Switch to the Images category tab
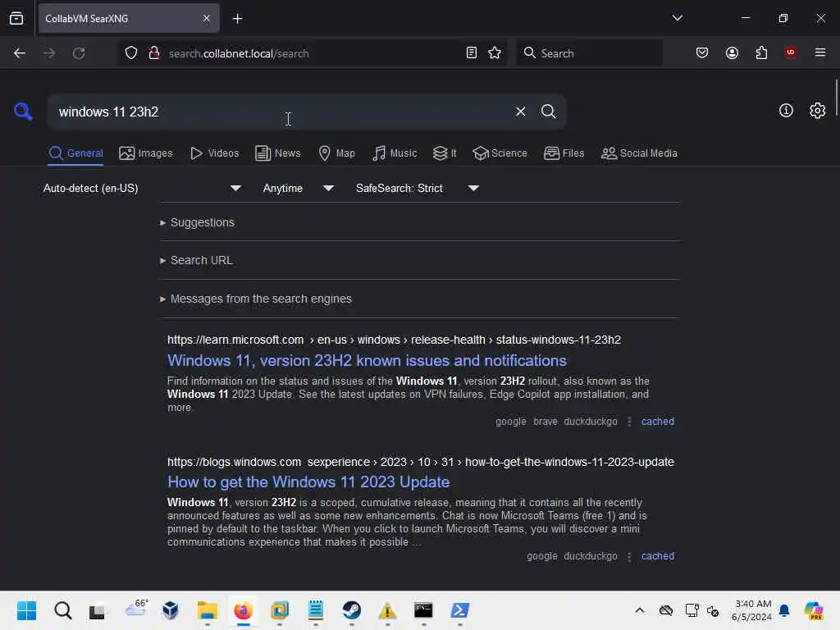 click(x=146, y=153)
